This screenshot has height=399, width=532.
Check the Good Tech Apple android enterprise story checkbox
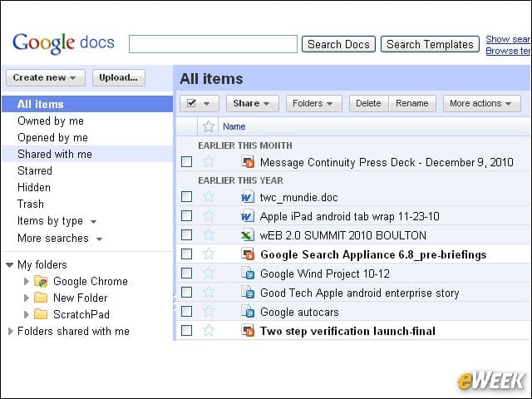(186, 292)
